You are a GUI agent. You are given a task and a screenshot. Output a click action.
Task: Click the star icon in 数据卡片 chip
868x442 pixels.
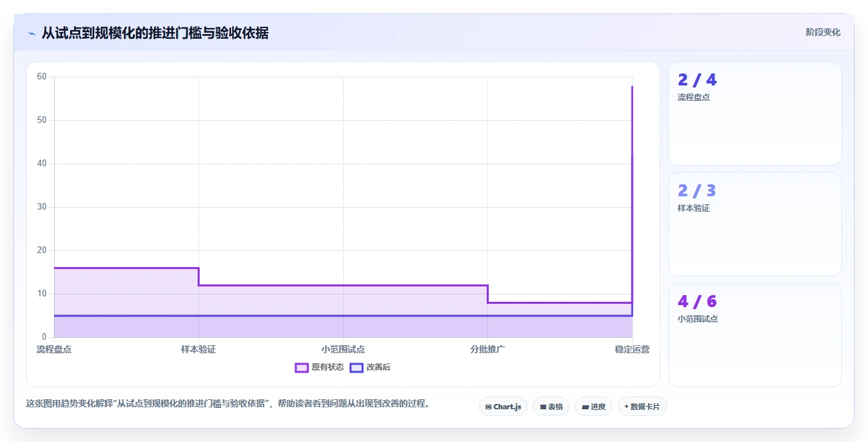[626, 407]
